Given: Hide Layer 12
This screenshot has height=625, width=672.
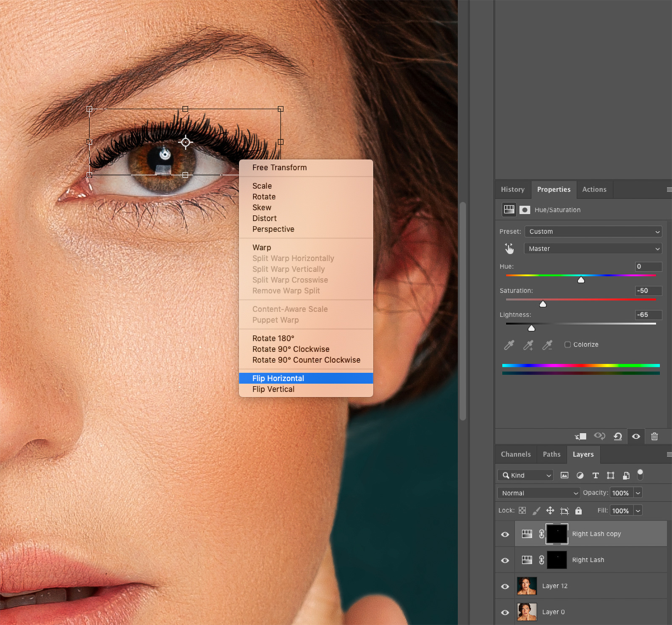Looking at the screenshot, I should click(505, 586).
